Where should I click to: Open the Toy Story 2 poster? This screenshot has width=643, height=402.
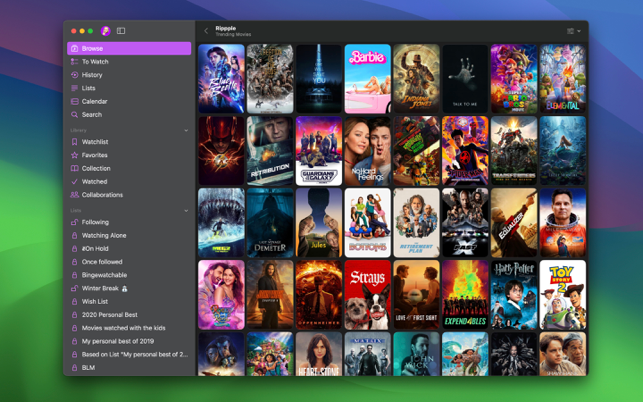pyautogui.click(x=563, y=295)
